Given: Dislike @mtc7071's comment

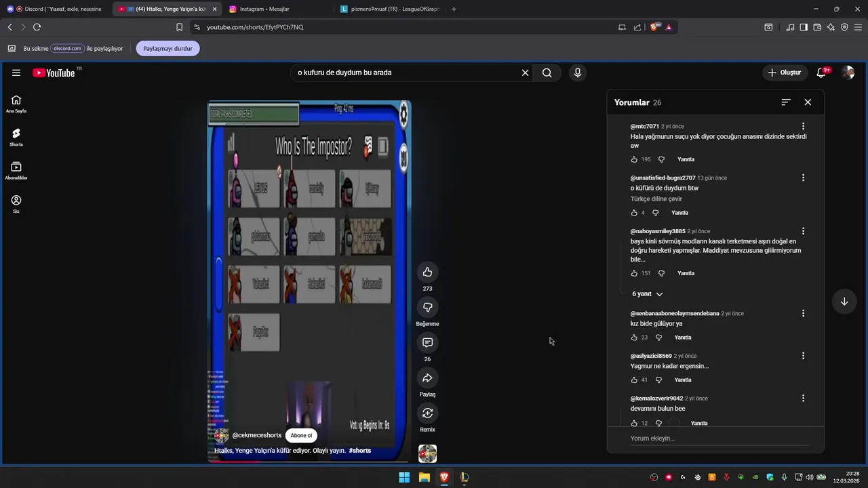Looking at the screenshot, I should 661,159.
